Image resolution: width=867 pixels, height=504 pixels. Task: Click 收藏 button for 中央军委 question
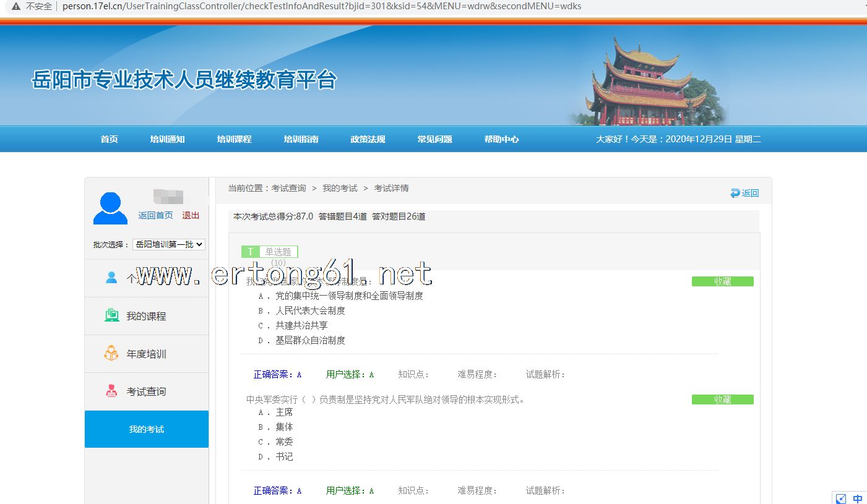pos(722,399)
